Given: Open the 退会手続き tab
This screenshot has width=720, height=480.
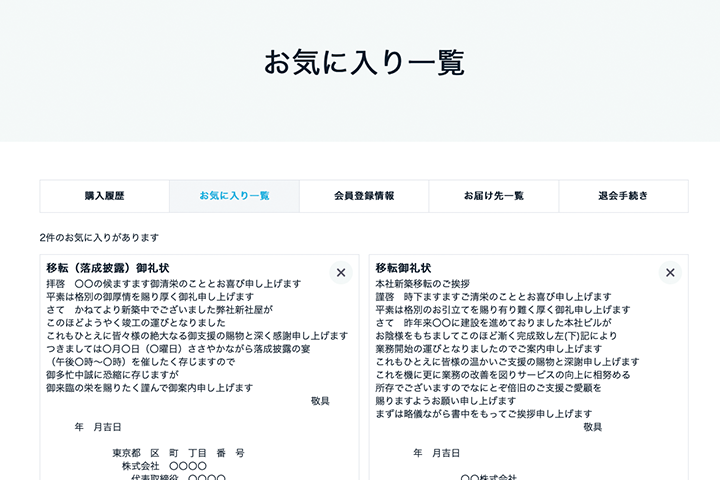Looking at the screenshot, I should (x=623, y=196).
